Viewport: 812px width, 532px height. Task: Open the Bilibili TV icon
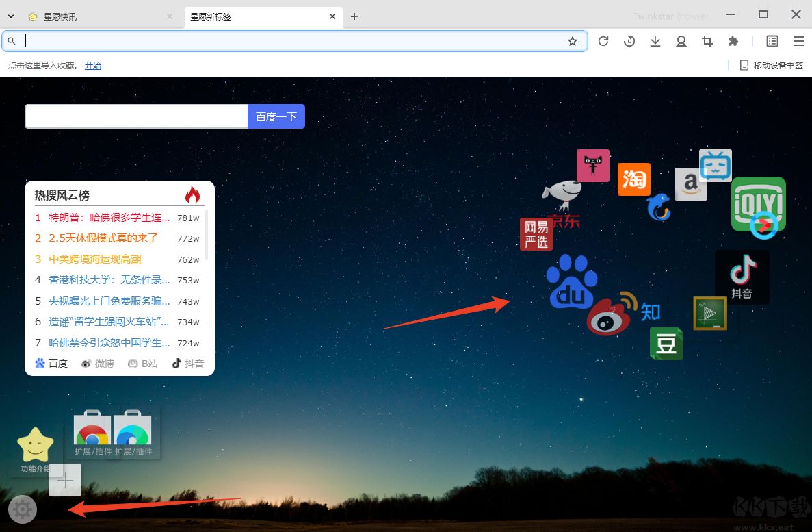[716, 166]
